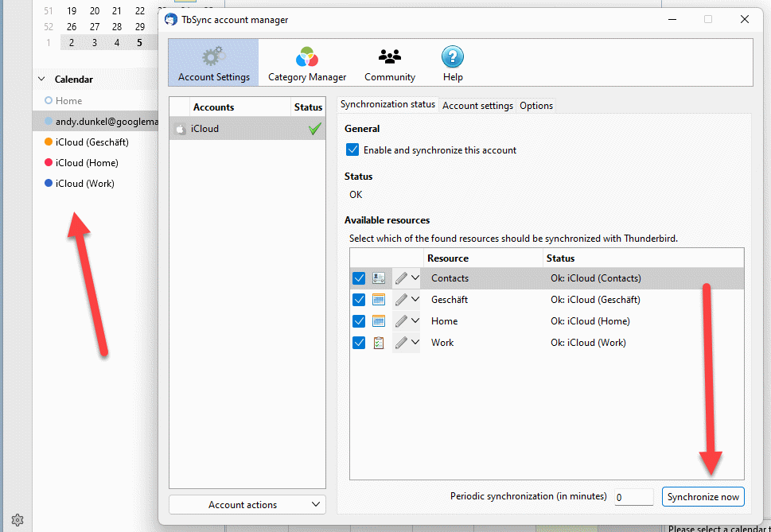Screen dimensions: 771x532
Task: Click the green checkmark status of iCloud
Action: [x=315, y=129]
